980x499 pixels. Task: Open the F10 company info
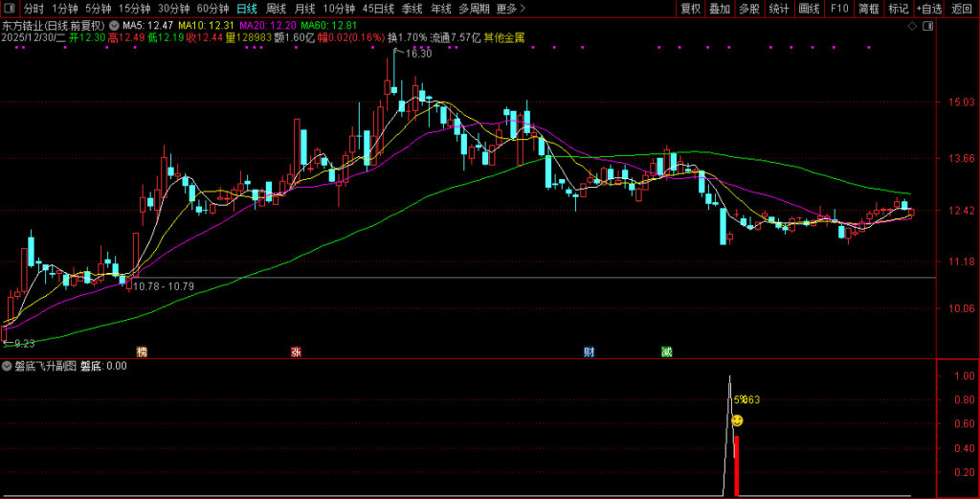(x=838, y=9)
